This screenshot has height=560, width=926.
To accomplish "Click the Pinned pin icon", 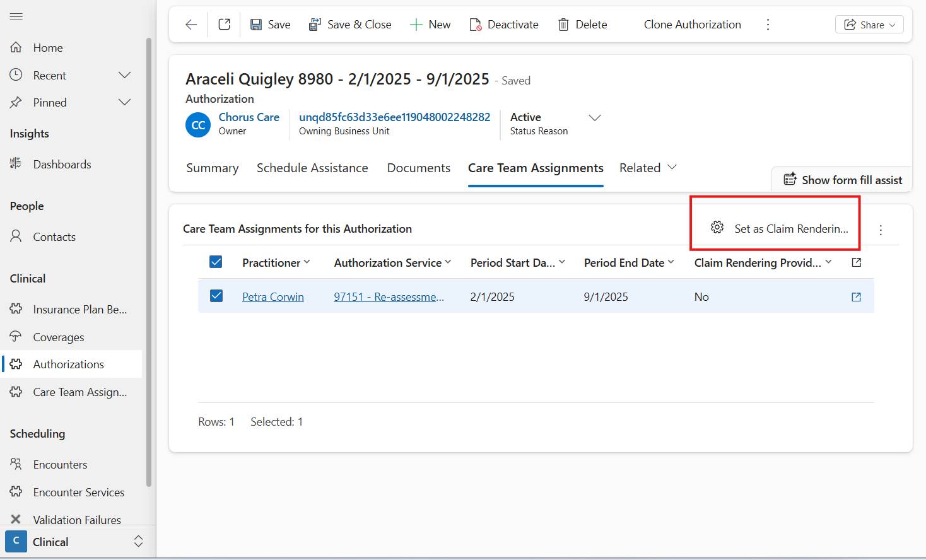I will coord(16,102).
